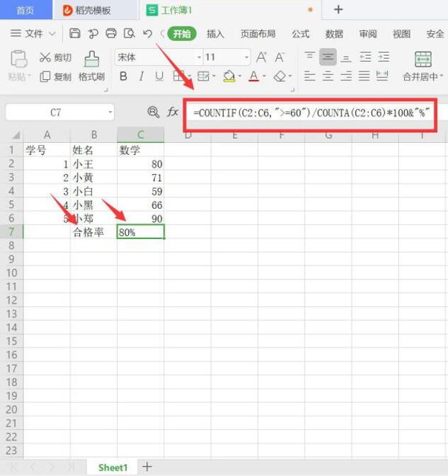The image size is (448, 476).
Task: Select the Sheet1 sheet tab
Action: coord(113,468)
